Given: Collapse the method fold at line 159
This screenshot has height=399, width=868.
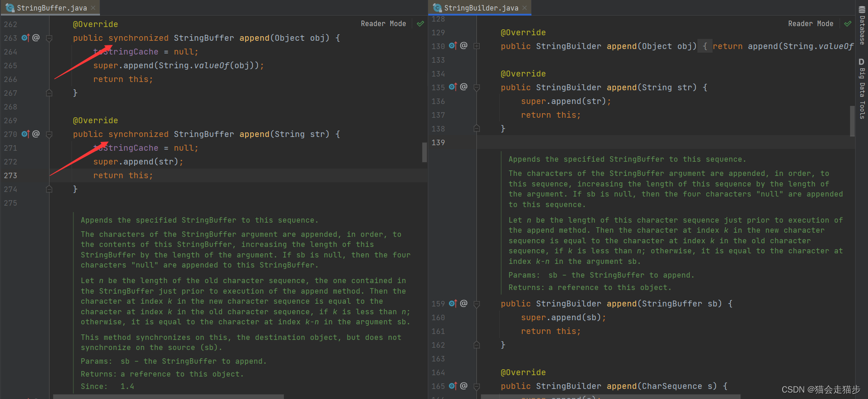Looking at the screenshot, I should [x=477, y=304].
